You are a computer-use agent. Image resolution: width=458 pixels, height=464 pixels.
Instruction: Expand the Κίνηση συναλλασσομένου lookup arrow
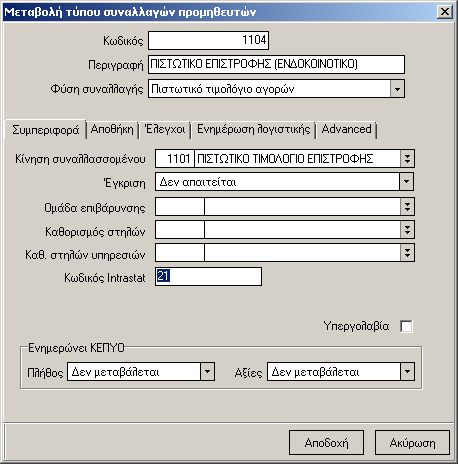pos(407,158)
